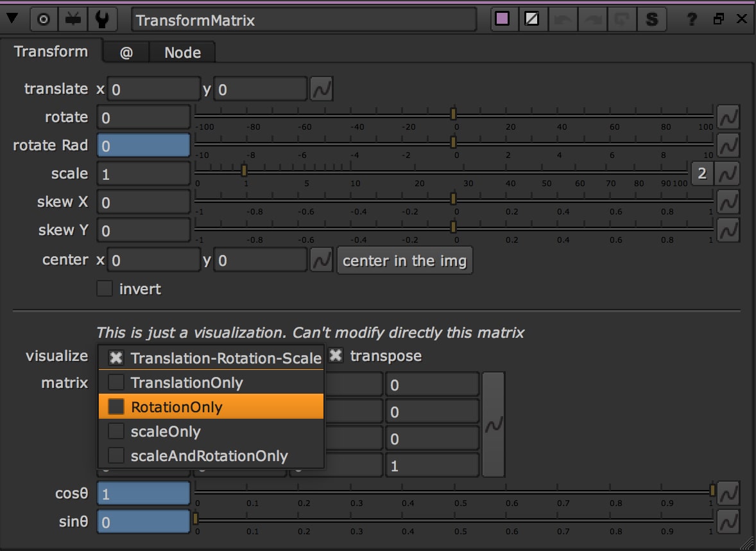This screenshot has width=756, height=551.
Task: Uncheck the transpose checkbox
Action: click(335, 354)
